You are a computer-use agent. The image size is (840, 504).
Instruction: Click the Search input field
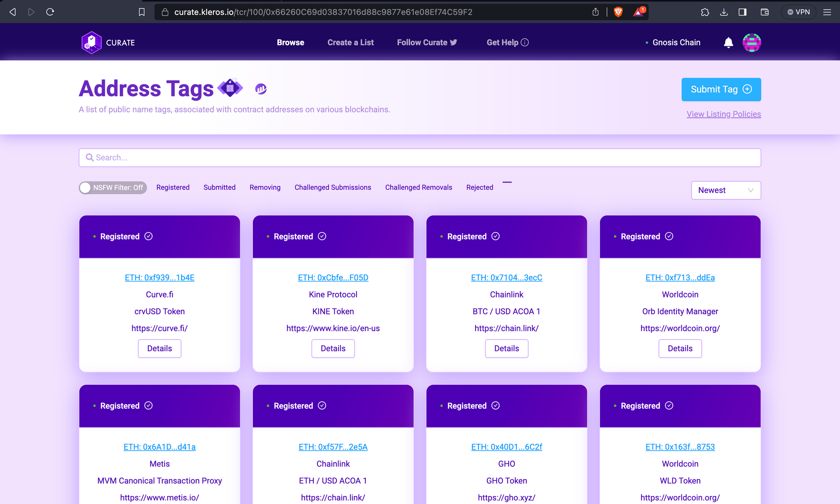coord(420,158)
